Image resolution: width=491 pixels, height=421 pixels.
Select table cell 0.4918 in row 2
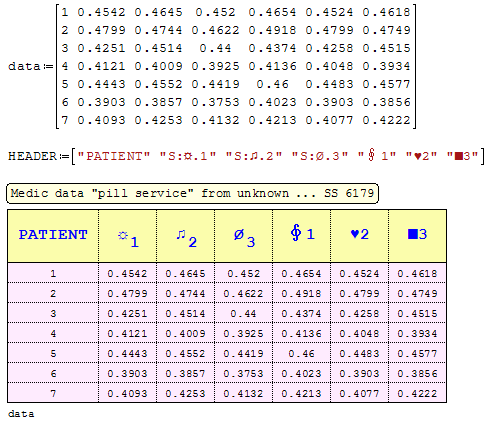[x=301, y=293]
